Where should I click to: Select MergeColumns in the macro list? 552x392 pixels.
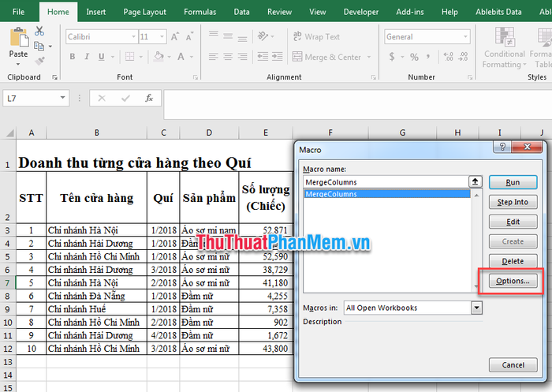387,194
